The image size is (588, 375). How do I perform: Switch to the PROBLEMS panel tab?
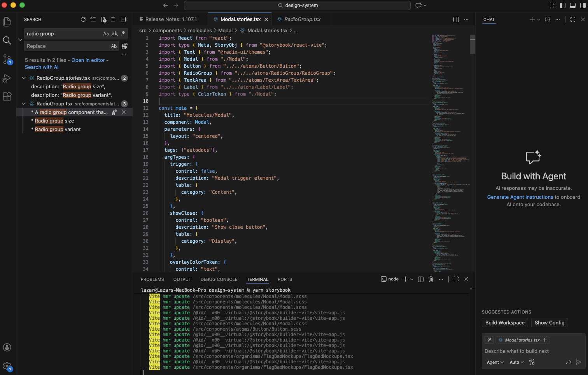tap(152, 279)
